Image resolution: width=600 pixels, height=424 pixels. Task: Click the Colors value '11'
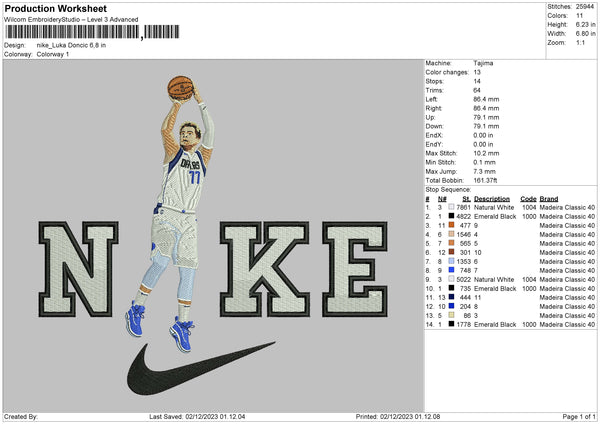click(579, 16)
